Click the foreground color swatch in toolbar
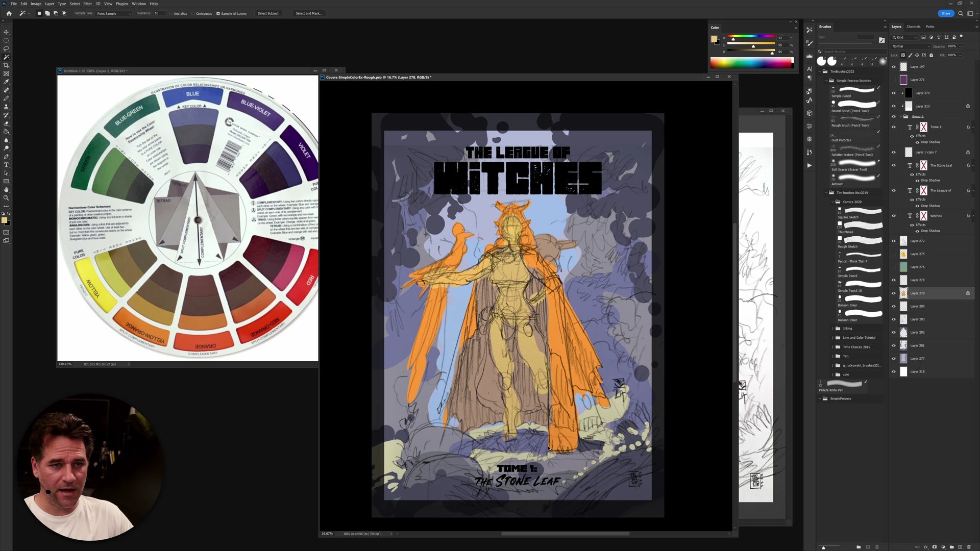The width and height of the screenshot is (980, 551). point(4,220)
